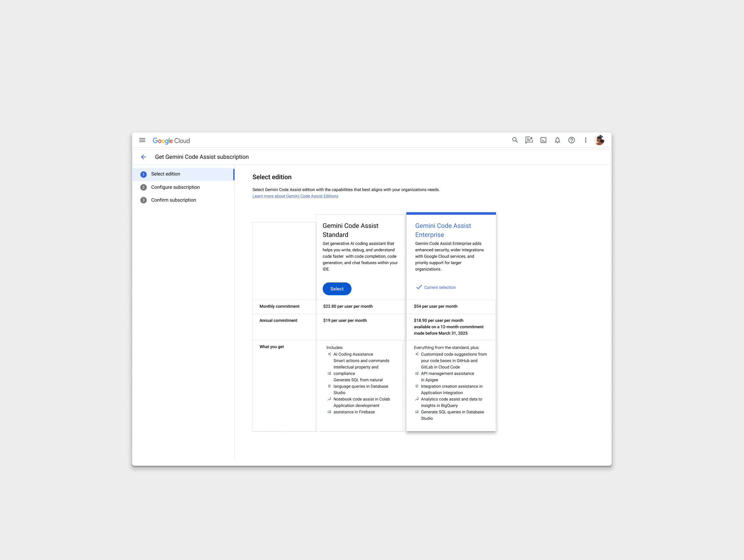Open Learn more about Gemini Code Assist Editions

[x=295, y=196]
